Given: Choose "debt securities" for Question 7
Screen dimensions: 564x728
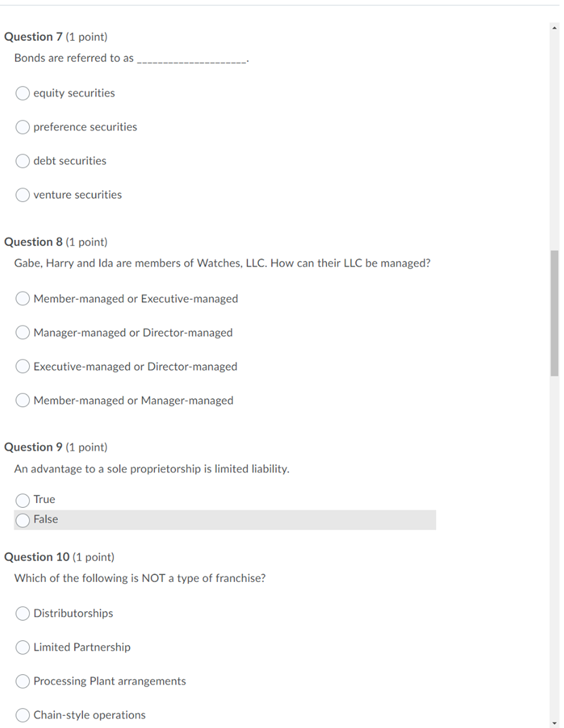Looking at the screenshot, I should 22,160.
